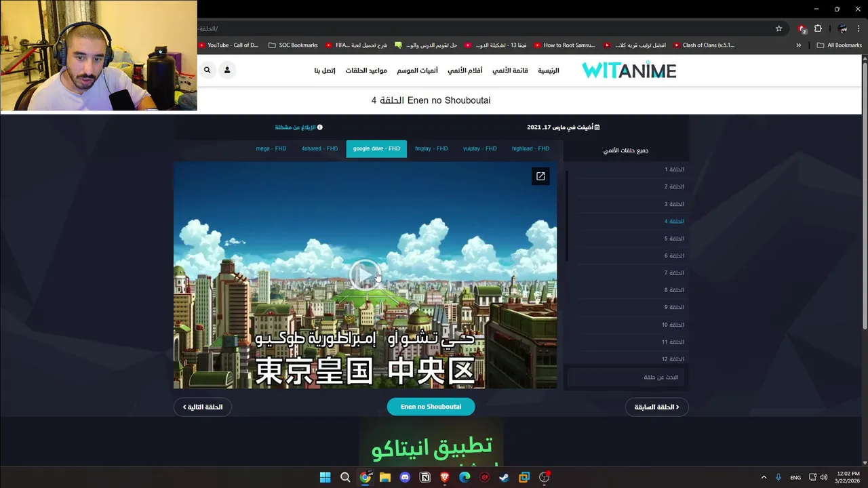Open episode الحلقة 11 in list
The height and width of the screenshot is (488, 868).
coord(673,342)
